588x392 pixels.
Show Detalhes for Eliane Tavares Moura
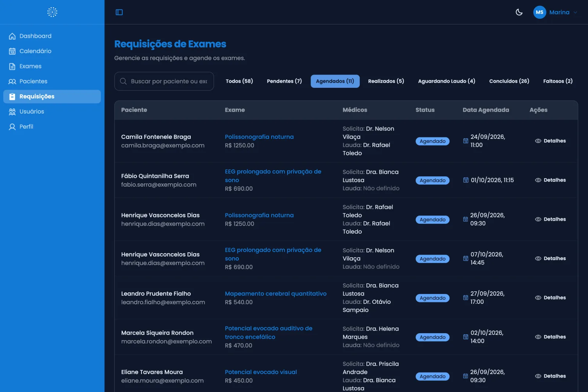(550, 376)
